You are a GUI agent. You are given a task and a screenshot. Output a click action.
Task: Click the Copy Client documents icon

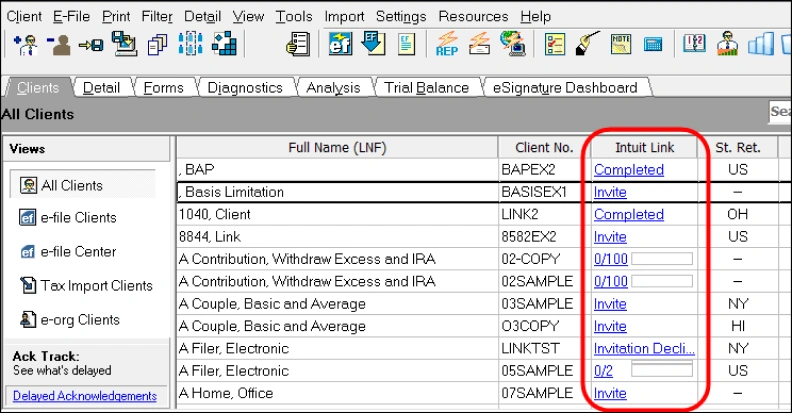157,44
